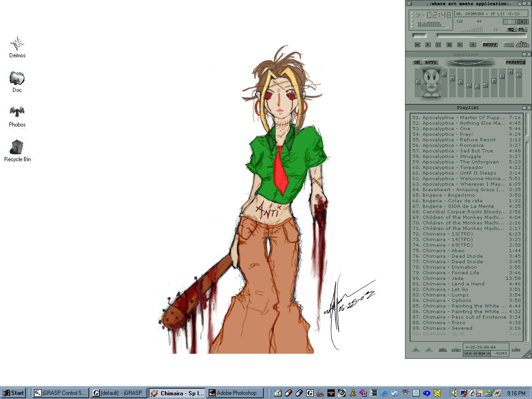
Task: Pause playback in Winamp main window
Action: click(x=438, y=45)
